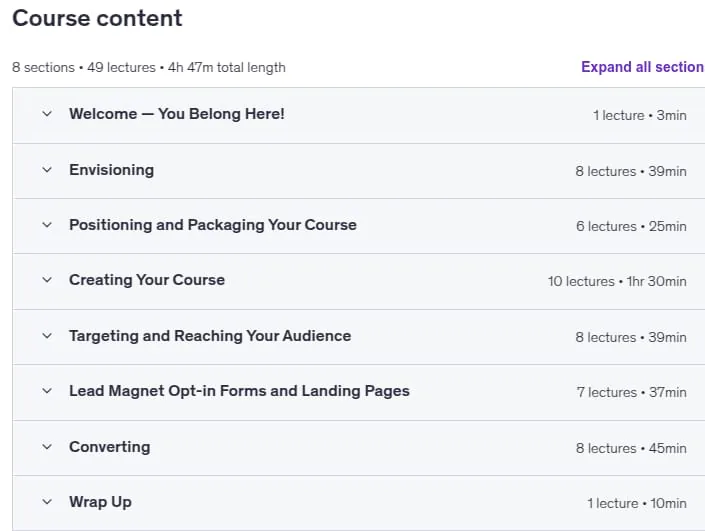Screen dimensions: 705x531
Task: Open the Welcome — You Belong Here! title
Action: point(177,114)
